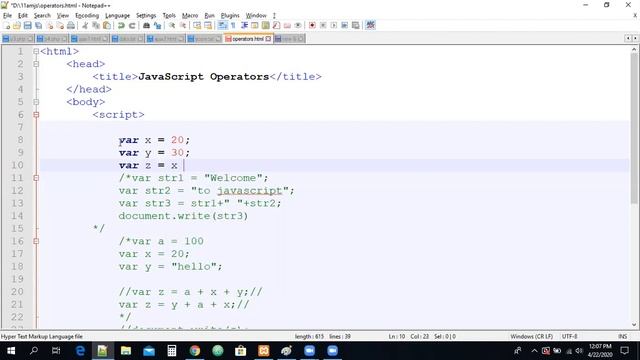Open the Language menu
Screen dimensions: 640x360
[x=118, y=16]
